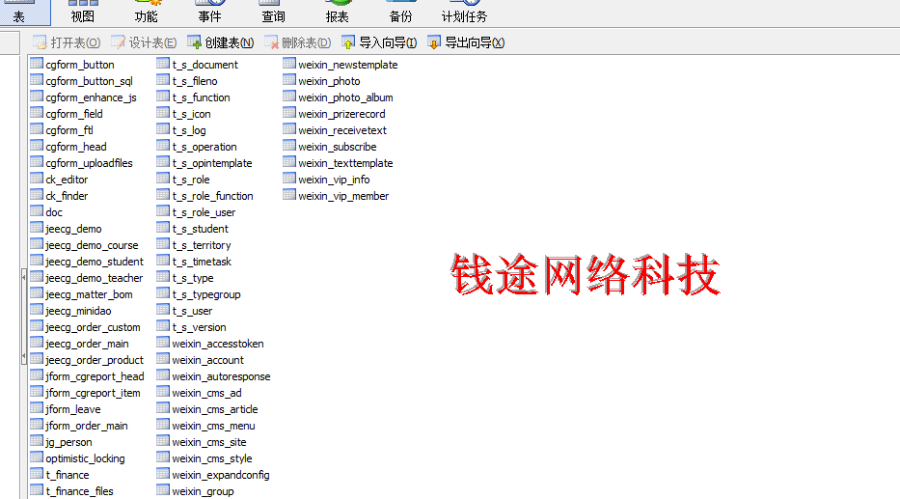
Task: Click table icon of jform_leave
Action: [x=37, y=408]
